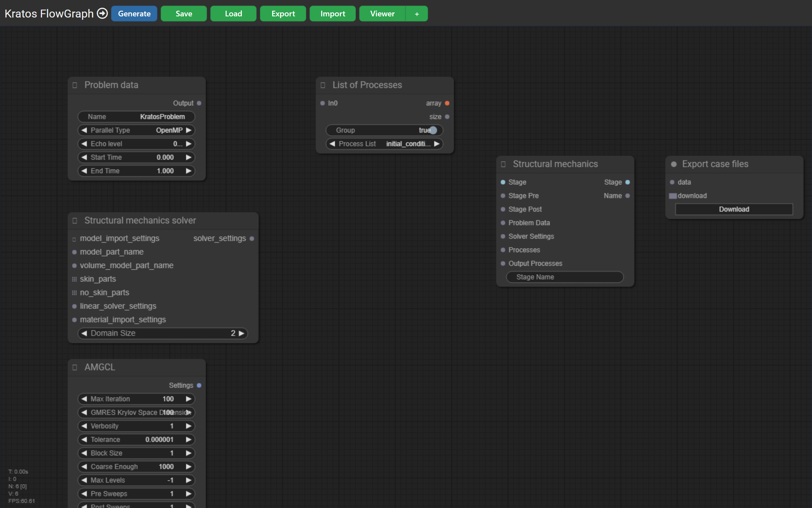
Task: Switch to next Process List entry
Action: click(x=436, y=144)
